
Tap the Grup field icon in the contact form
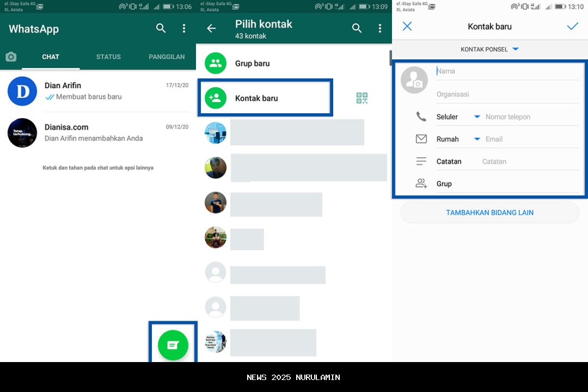420,183
